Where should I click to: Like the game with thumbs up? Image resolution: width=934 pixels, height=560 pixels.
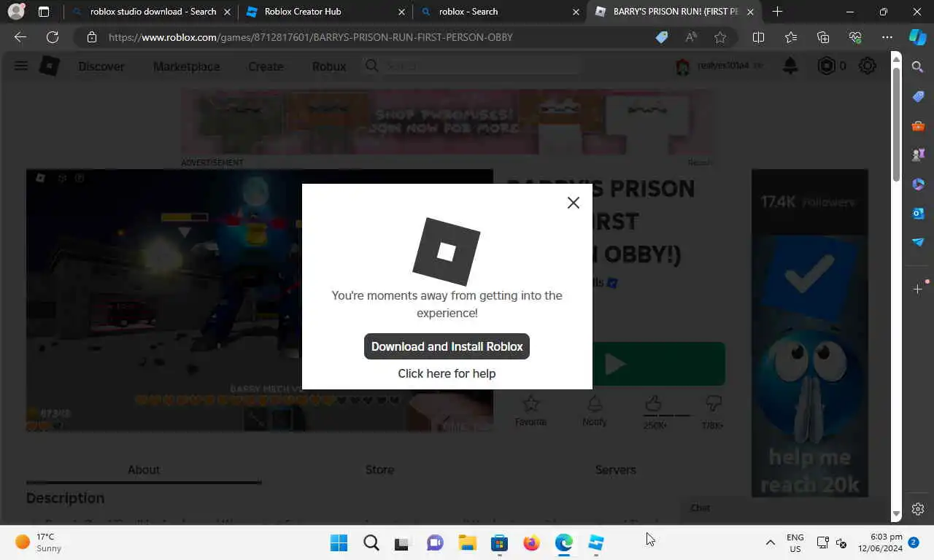[654, 403]
